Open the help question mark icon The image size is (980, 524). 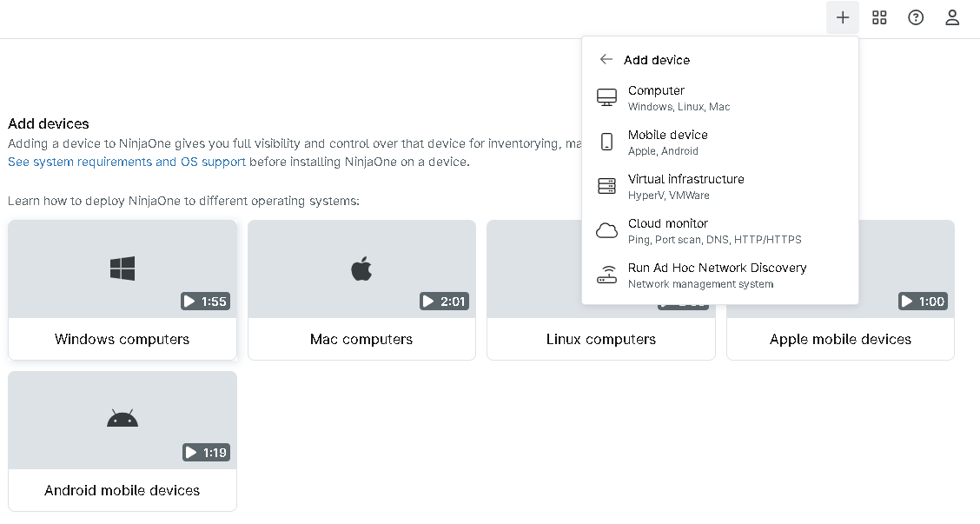(916, 17)
